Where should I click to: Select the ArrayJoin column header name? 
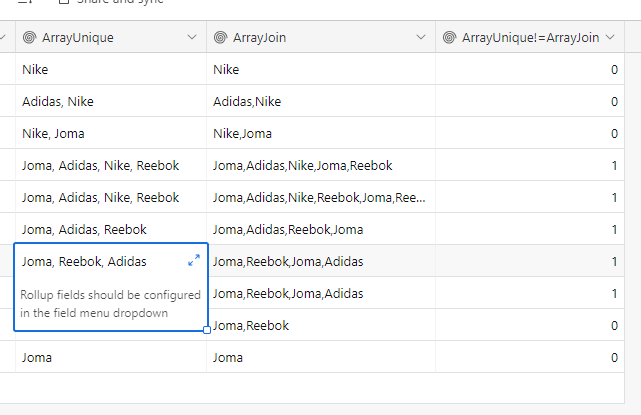click(260, 38)
